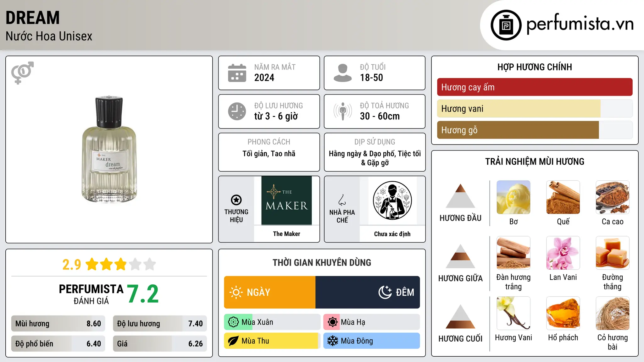Click the Độ lưu hương 7.40 score bar

point(160,324)
